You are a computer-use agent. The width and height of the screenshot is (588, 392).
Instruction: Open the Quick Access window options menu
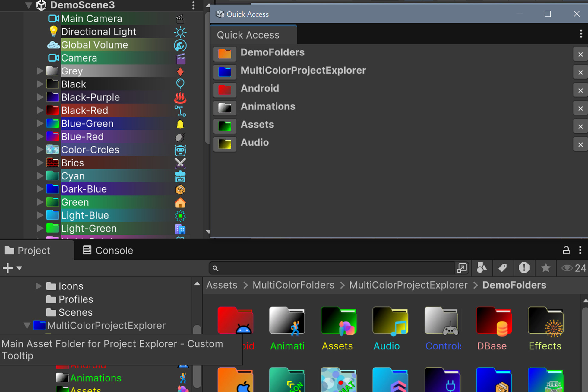point(580,34)
